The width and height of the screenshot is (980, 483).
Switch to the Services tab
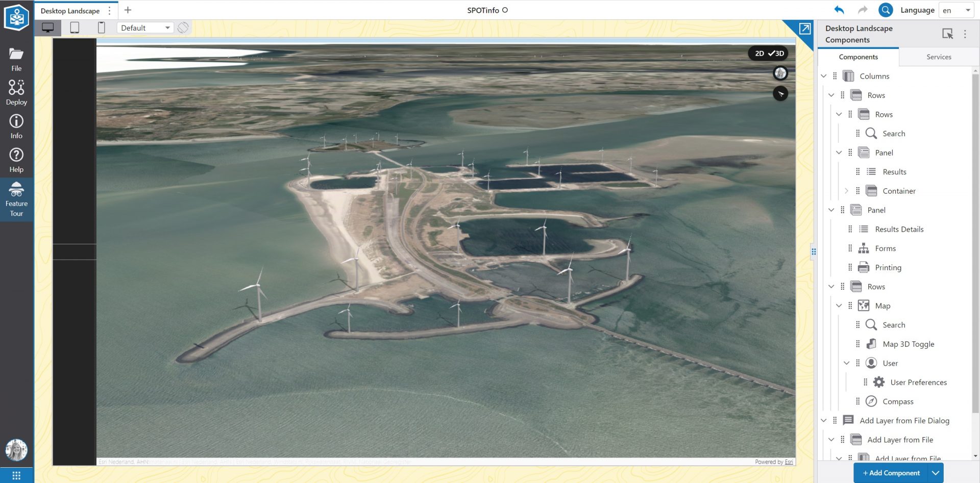point(939,57)
